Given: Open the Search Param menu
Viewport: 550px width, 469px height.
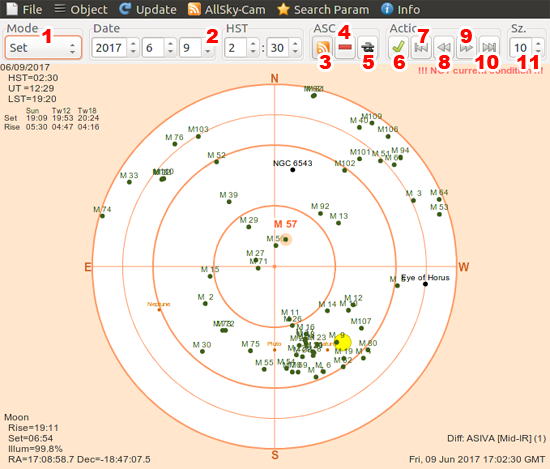Looking at the screenshot, I should [323, 9].
